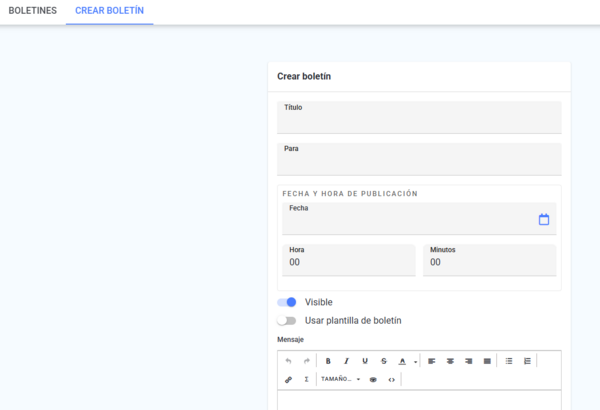Screen dimensions: 600x410
Task: Insert a bulleted list
Action: tap(508, 361)
